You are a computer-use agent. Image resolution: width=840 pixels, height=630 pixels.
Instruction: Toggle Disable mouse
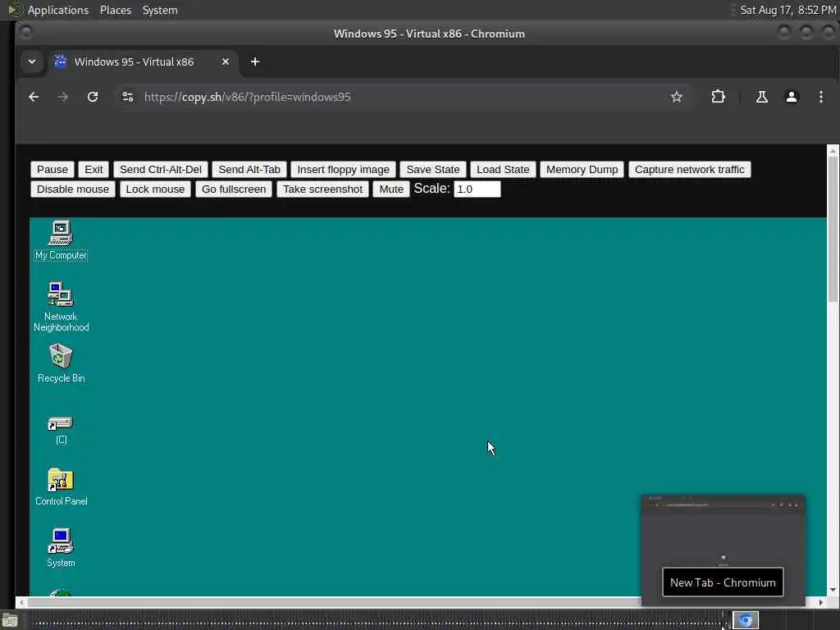(x=73, y=189)
